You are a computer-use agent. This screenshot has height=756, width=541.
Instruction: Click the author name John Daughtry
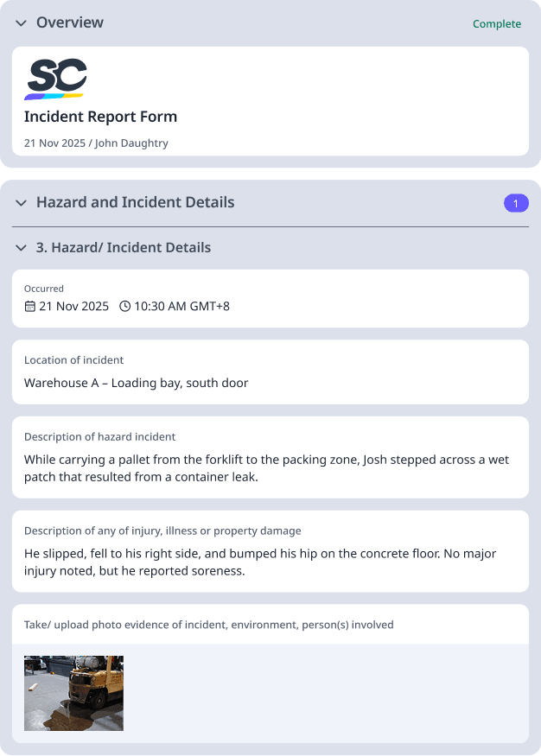click(131, 143)
